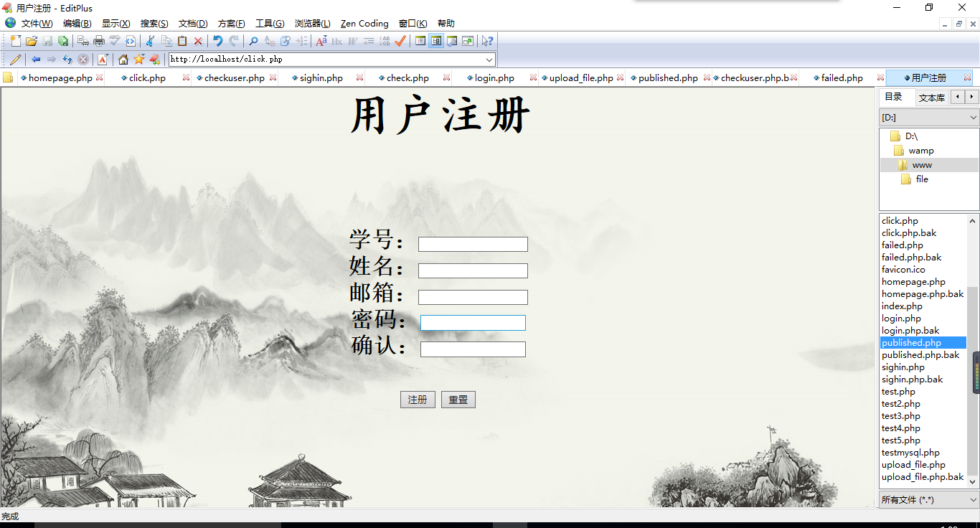The height and width of the screenshot is (528, 980).
Task: Open the 编辑(B) menu
Action: click(77, 24)
